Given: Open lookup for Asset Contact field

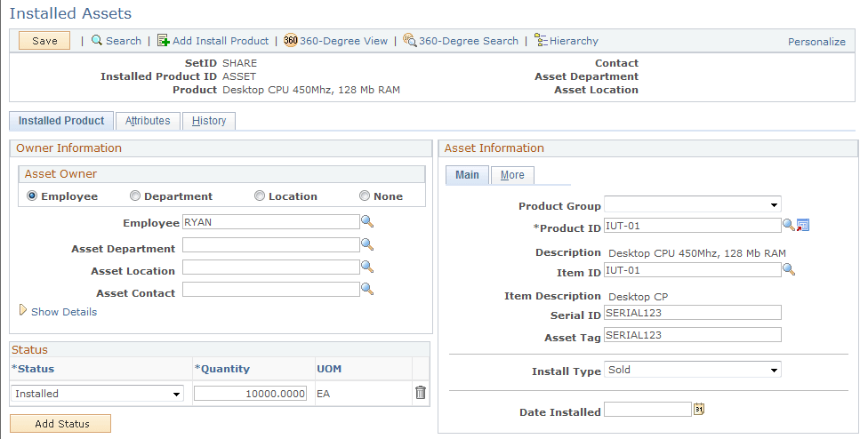Looking at the screenshot, I should (367, 289).
